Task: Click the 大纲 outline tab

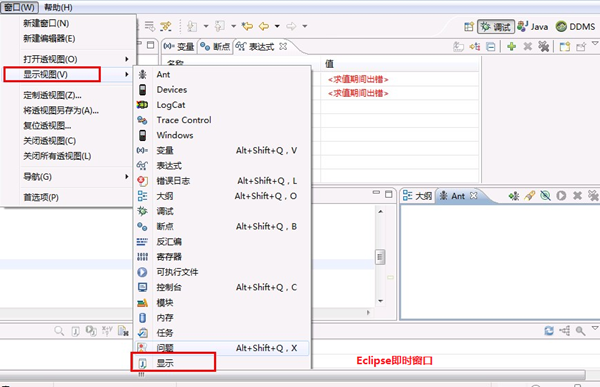Action: pos(417,196)
